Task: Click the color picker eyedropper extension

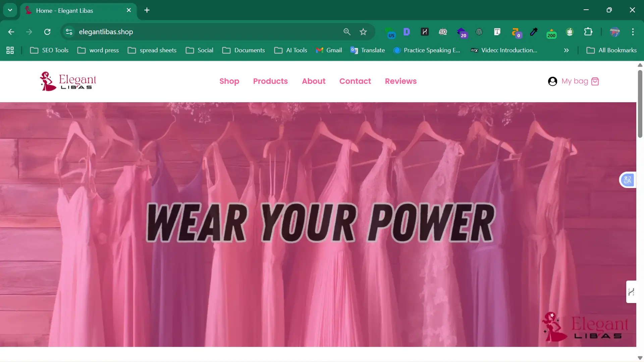Action: pos(533,32)
